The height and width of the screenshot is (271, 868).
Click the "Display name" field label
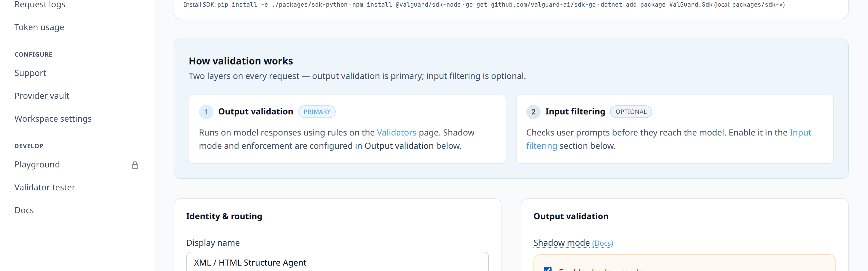(x=213, y=243)
